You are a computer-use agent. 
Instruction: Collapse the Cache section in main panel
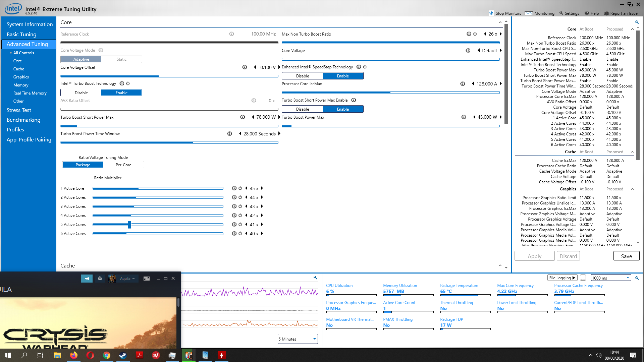pos(500,266)
